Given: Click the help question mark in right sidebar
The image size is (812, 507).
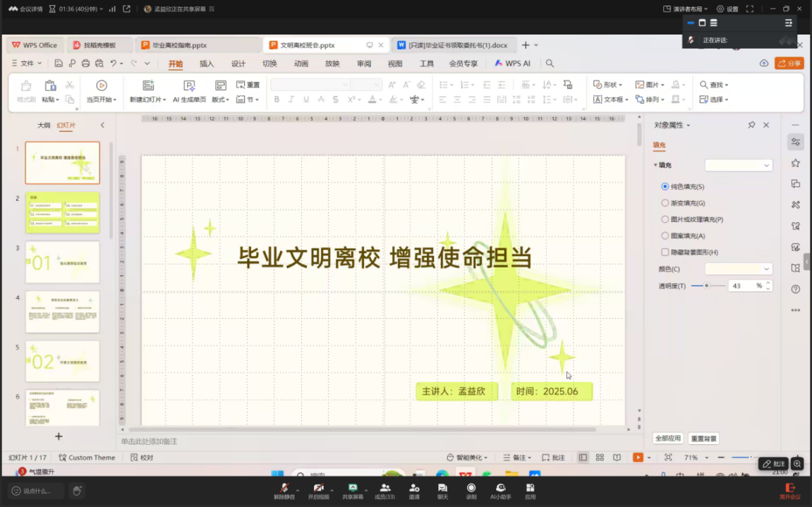Looking at the screenshot, I should 796,289.
